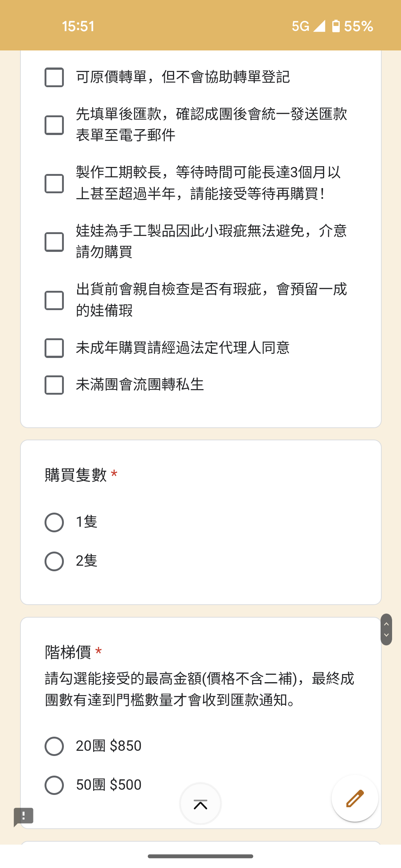Check the 未成年購買 consent checkbox

point(54,348)
